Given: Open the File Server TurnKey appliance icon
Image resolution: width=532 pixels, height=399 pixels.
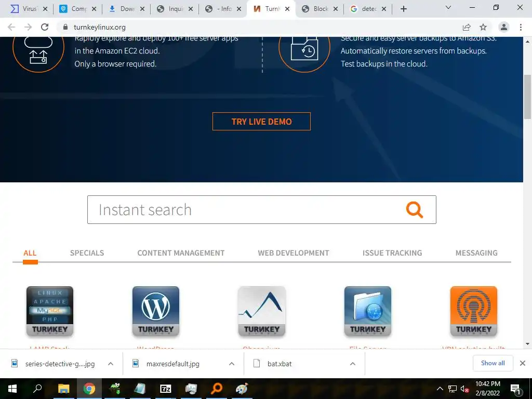Looking at the screenshot, I should point(368,311).
